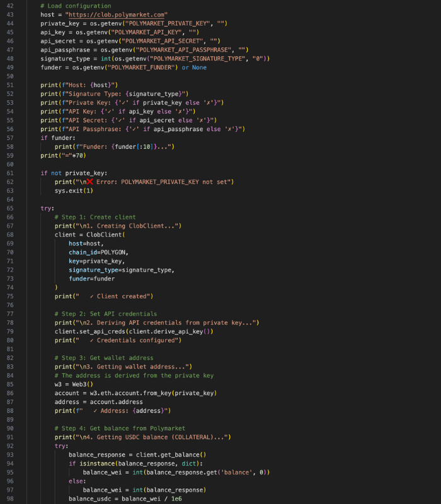Viewport: 441px width, 504px height.
Task: Click "client.set_api_creds" call
Action: pos(134,331)
